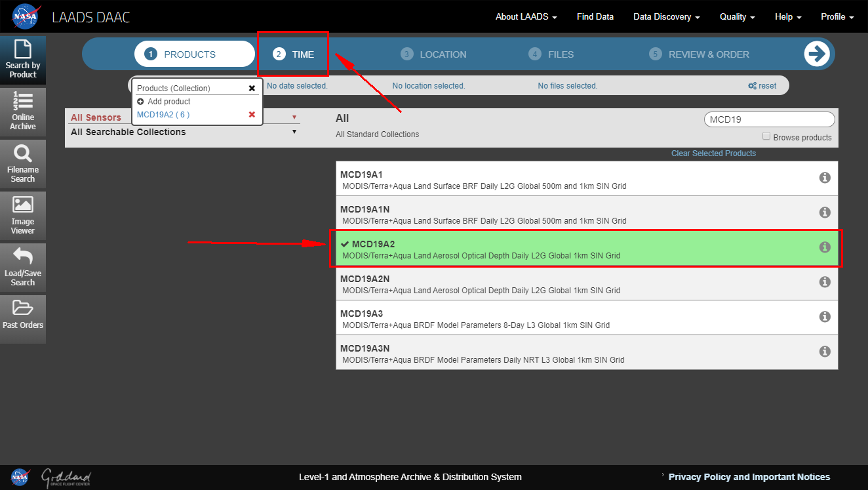Select the MCD19A3N product row
Screen dimensions: 868x490
pos(587,352)
